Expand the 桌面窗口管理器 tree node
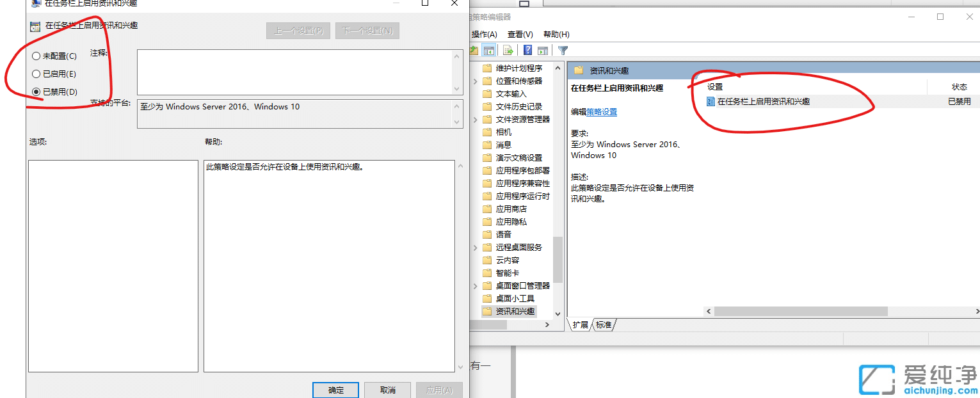The height and width of the screenshot is (398, 980). coord(474,285)
